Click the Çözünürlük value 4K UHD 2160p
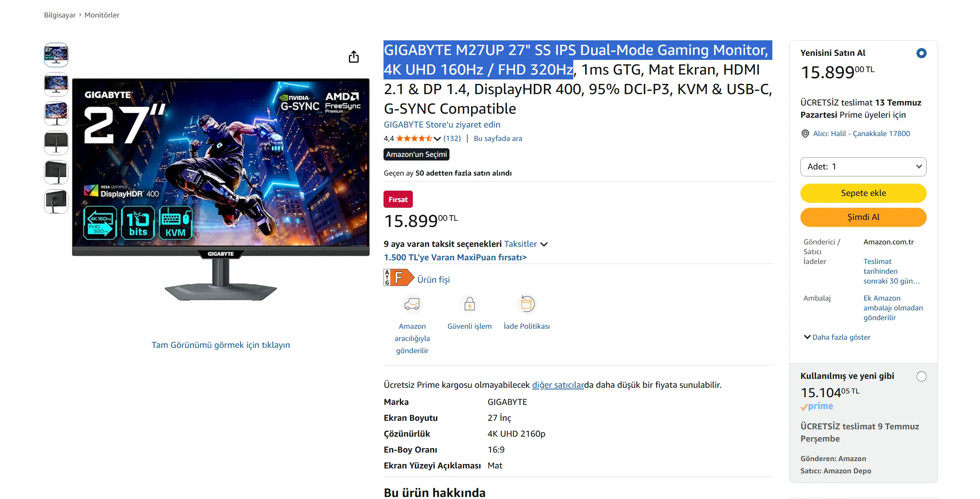 [x=516, y=434]
